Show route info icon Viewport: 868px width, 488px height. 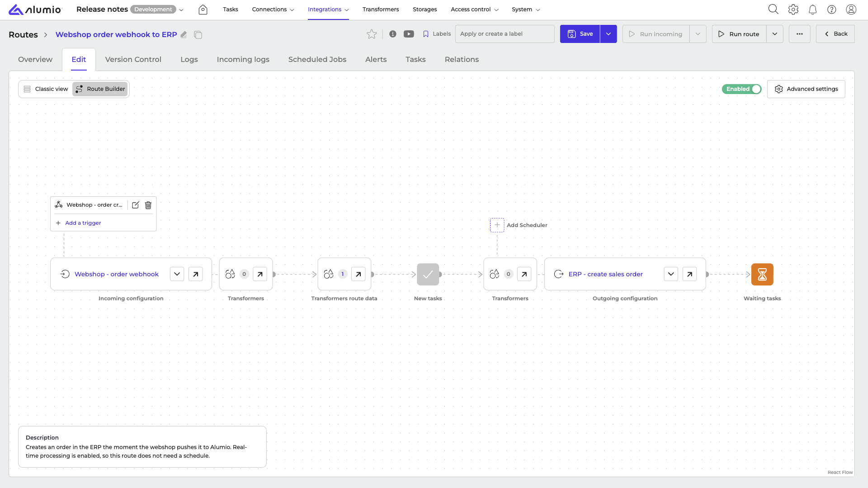tap(393, 34)
